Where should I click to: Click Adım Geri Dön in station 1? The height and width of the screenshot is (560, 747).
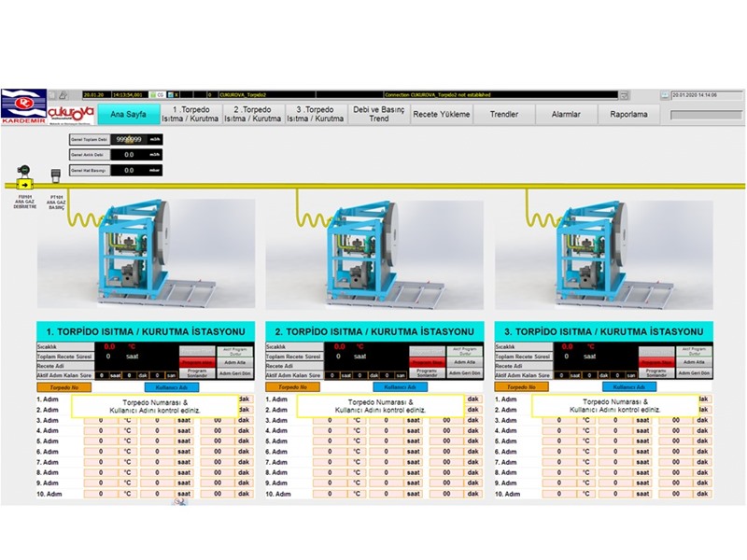click(235, 373)
